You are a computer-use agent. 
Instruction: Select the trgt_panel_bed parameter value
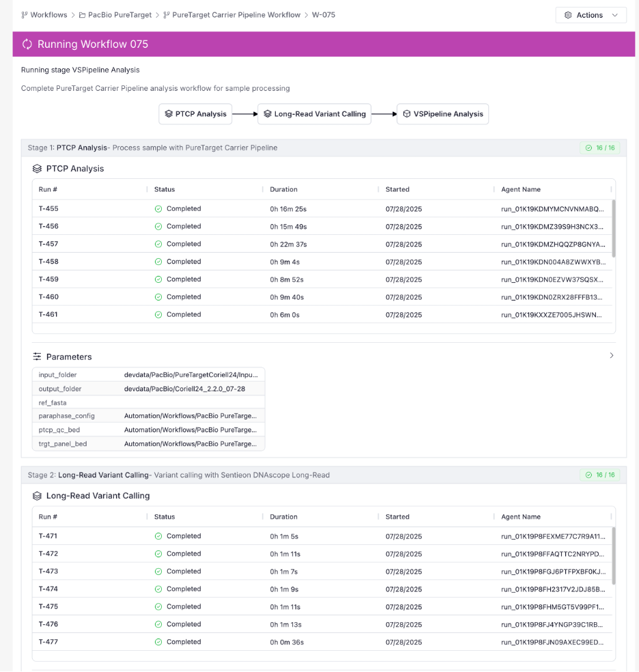pos(190,444)
